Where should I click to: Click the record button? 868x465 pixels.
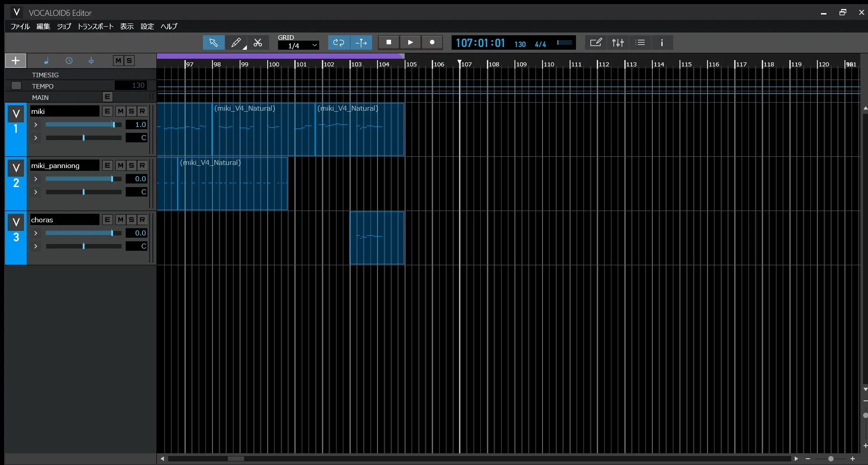(432, 42)
